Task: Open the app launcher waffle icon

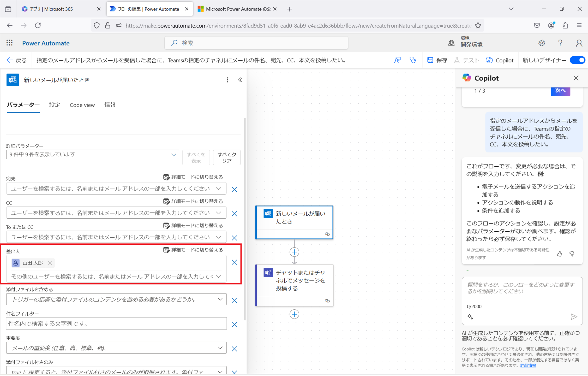Action: point(9,43)
